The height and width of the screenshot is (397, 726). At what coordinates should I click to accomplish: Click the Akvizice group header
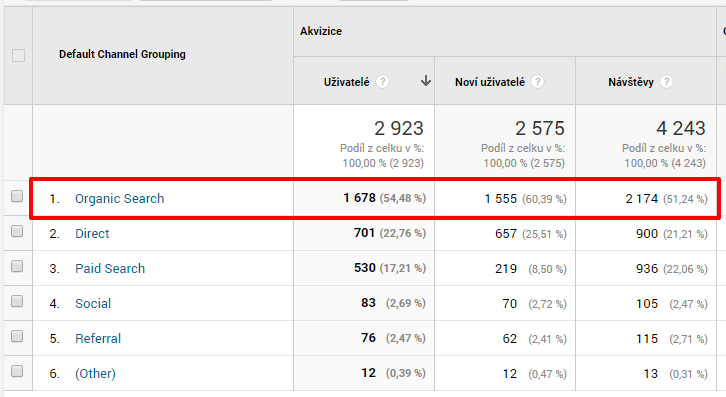click(x=321, y=31)
